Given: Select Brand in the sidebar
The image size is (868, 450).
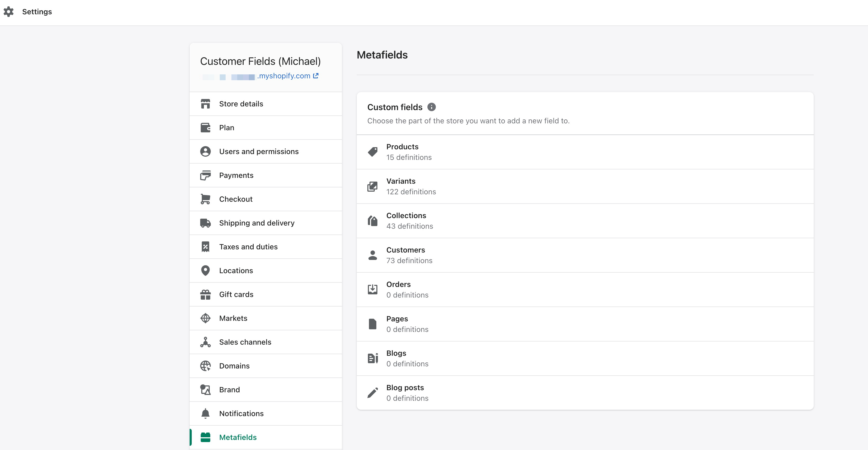Looking at the screenshot, I should [x=266, y=390].
